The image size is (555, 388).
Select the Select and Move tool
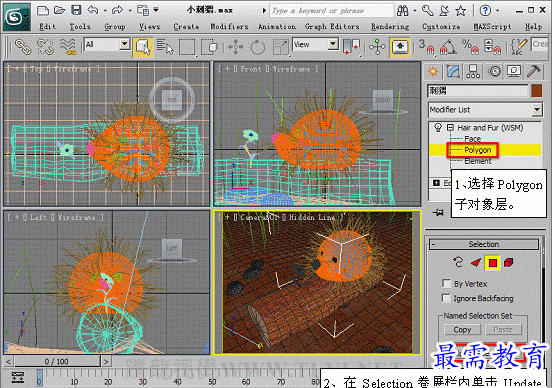[x=236, y=47]
